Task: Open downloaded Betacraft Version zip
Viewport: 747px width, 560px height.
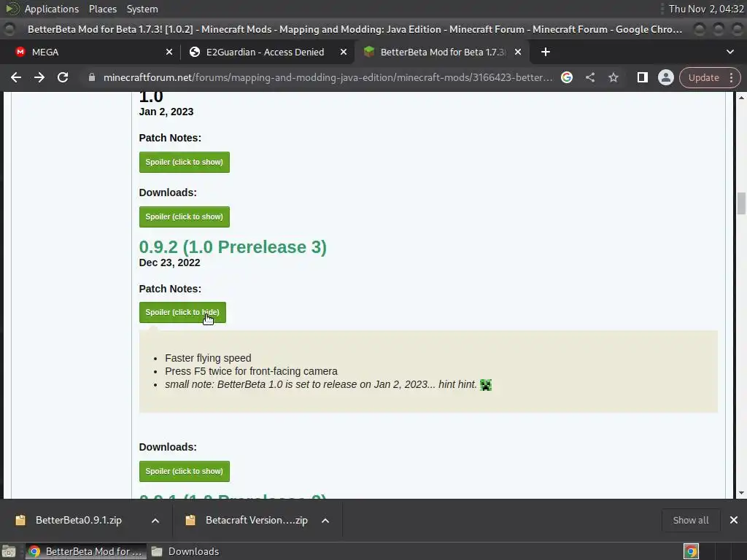Action: (256, 520)
